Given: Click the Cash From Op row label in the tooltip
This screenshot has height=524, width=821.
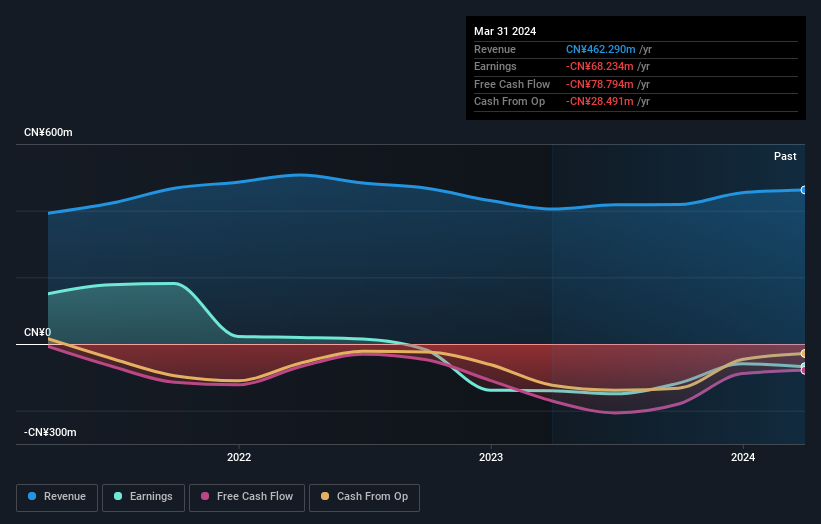Looking at the screenshot, I should pos(509,102).
